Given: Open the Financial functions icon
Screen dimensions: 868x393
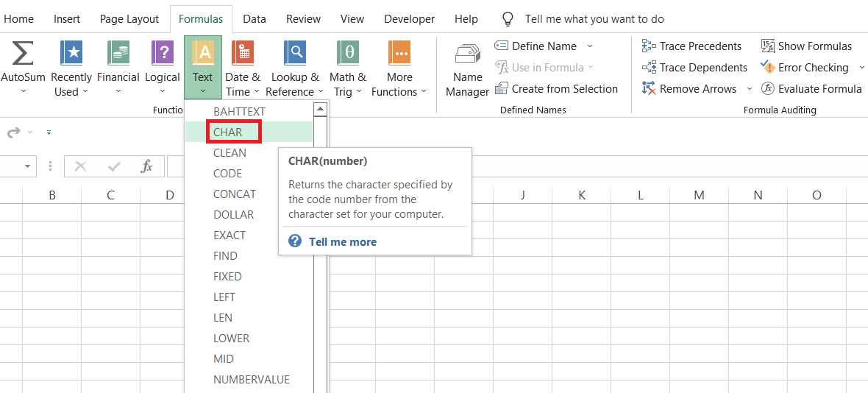Looking at the screenshot, I should click(x=118, y=54).
